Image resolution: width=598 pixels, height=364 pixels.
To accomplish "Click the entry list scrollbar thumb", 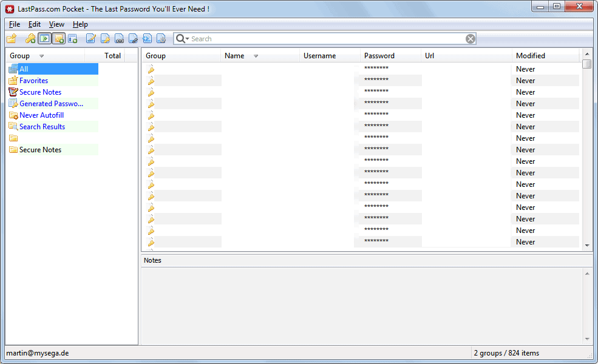I will click(587, 64).
